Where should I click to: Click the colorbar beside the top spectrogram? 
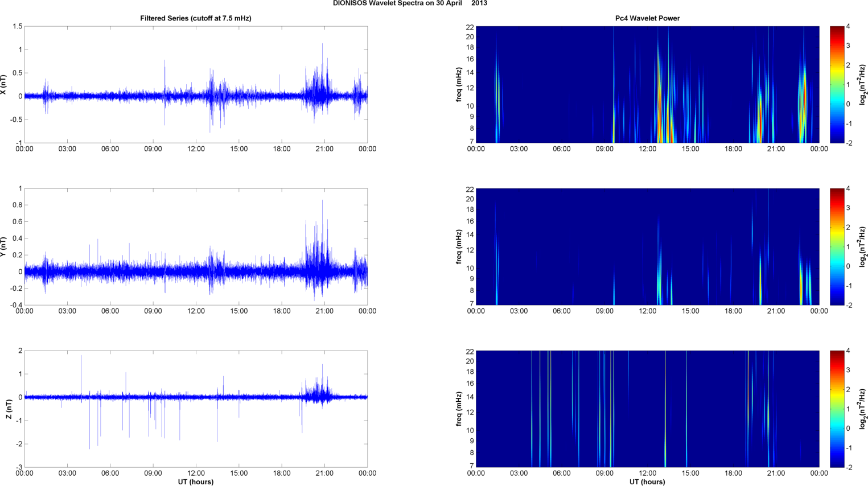837,85
